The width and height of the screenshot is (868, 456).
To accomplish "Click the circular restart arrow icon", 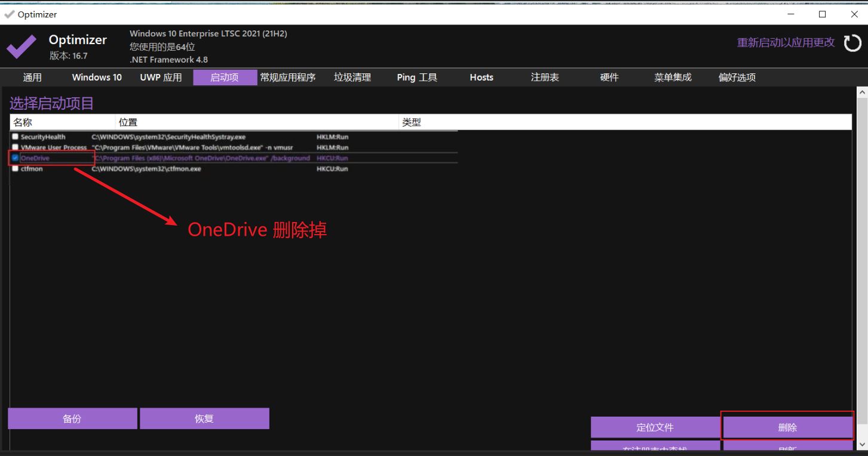I will coord(852,43).
